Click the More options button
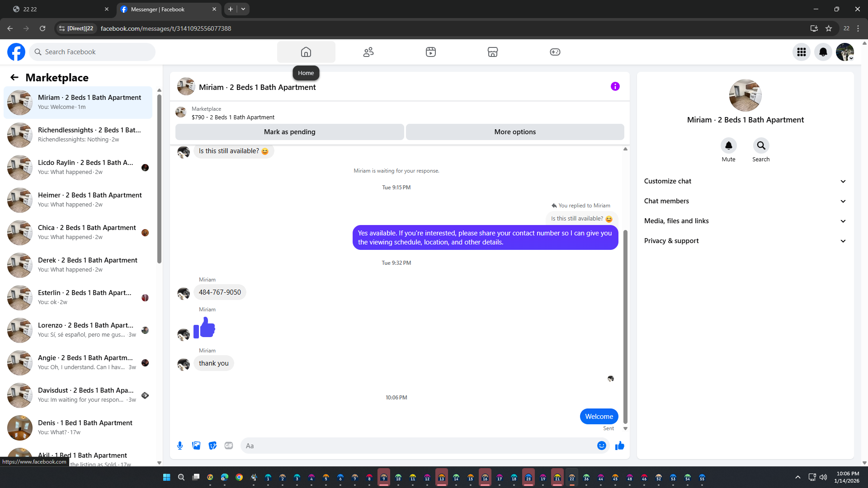This screenshot has height=488, width=868. 515,132
